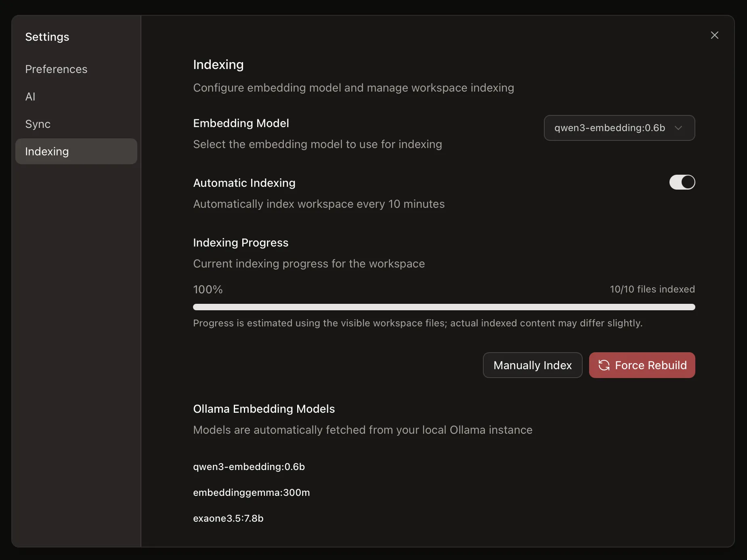Screen dimensions: 747x560
Task: Click the indexing progress bar
Action: (x=444, y=307)
